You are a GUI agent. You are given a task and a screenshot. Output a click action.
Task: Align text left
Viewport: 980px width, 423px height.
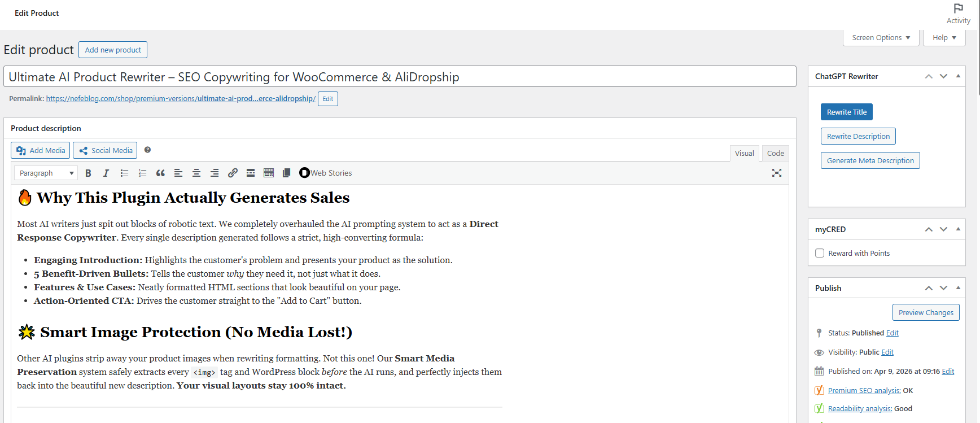coord(178,173)
